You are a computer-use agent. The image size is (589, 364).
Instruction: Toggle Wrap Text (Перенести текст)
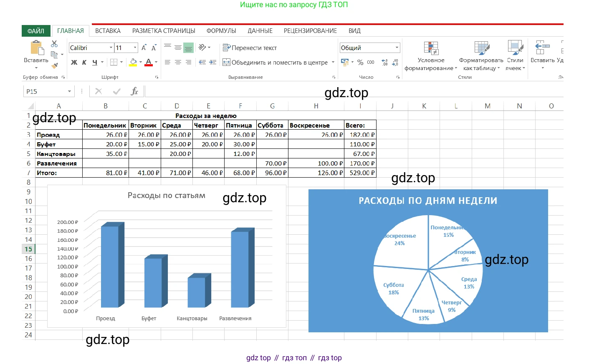coord(250,48)
